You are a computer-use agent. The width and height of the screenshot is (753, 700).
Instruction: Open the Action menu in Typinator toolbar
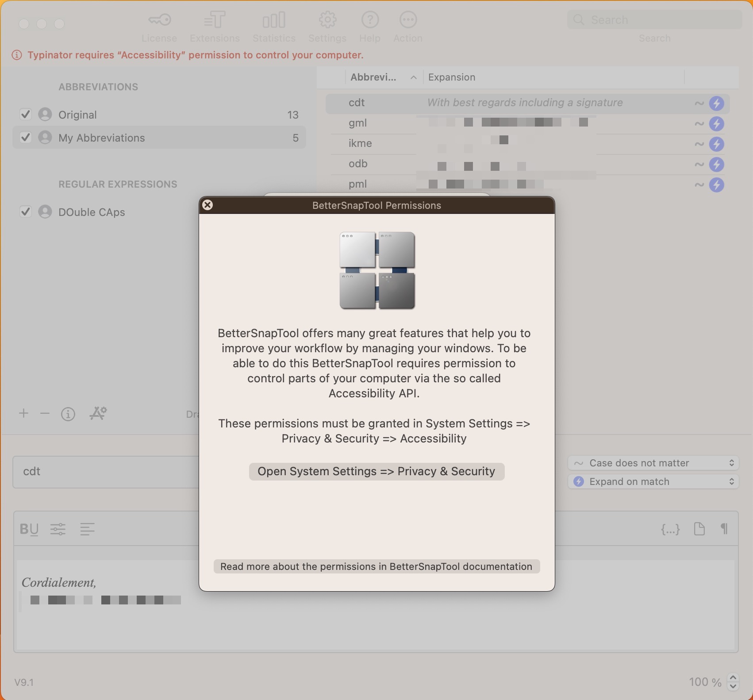click(408, 27)
